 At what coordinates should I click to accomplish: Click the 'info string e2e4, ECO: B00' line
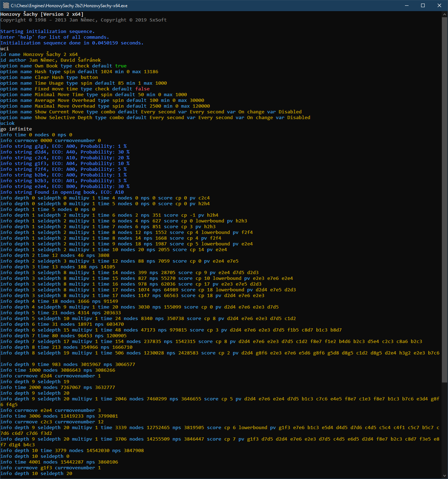[65, 187]
